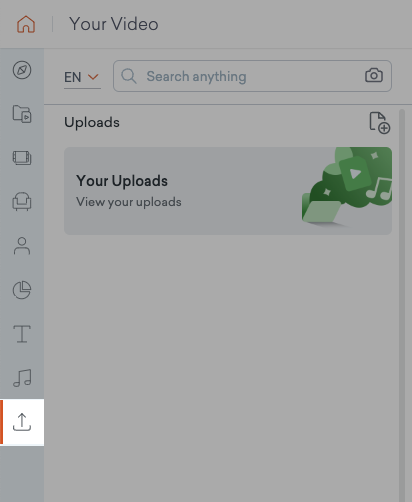The height and width of the screenshot is (502, 412).
Task: Select the Charts pie sidebar icon
Action: click(x=22, y=290)
